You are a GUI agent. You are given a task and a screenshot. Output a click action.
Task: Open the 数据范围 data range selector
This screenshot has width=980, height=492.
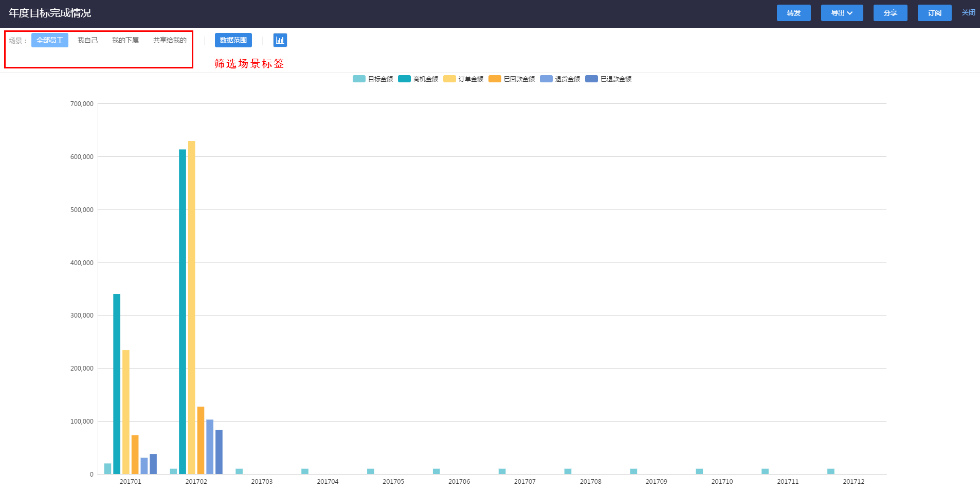pyautogui.click(x=233, y=40)
